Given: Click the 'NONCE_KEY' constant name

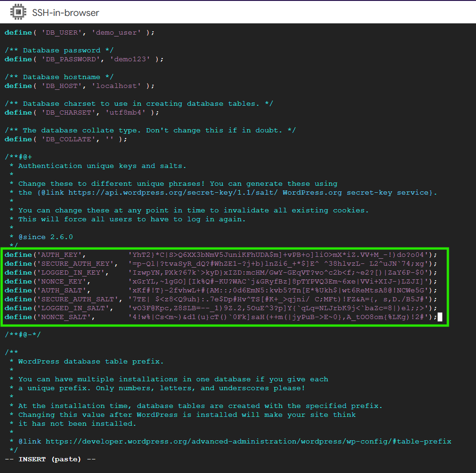Looking at the screenshot, I should point(64,282).
